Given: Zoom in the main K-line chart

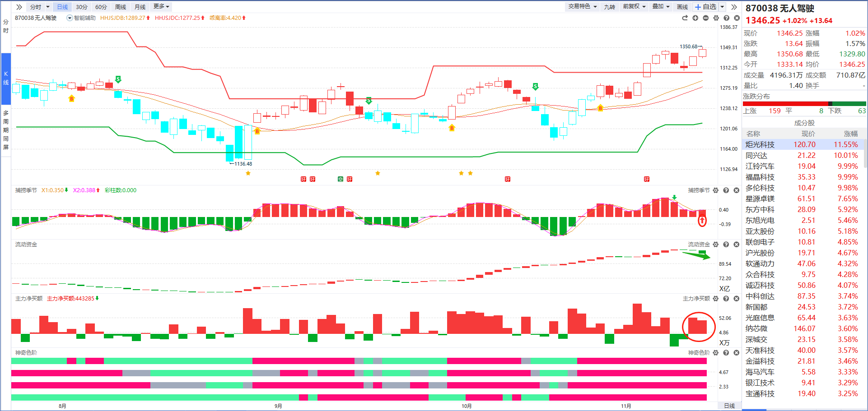Looking at the screenshot, I should click(695, 18).
